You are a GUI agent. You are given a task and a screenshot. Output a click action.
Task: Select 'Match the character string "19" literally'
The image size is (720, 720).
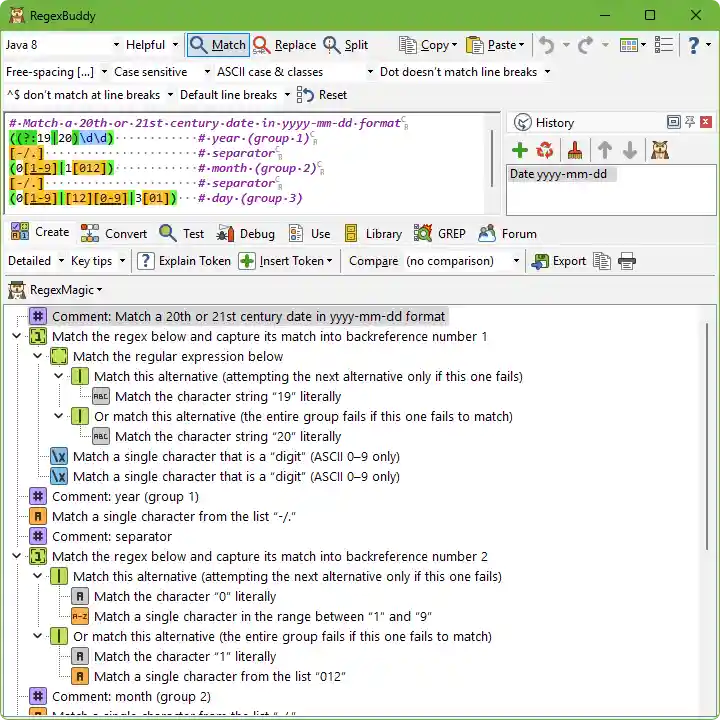click(217, 396)
